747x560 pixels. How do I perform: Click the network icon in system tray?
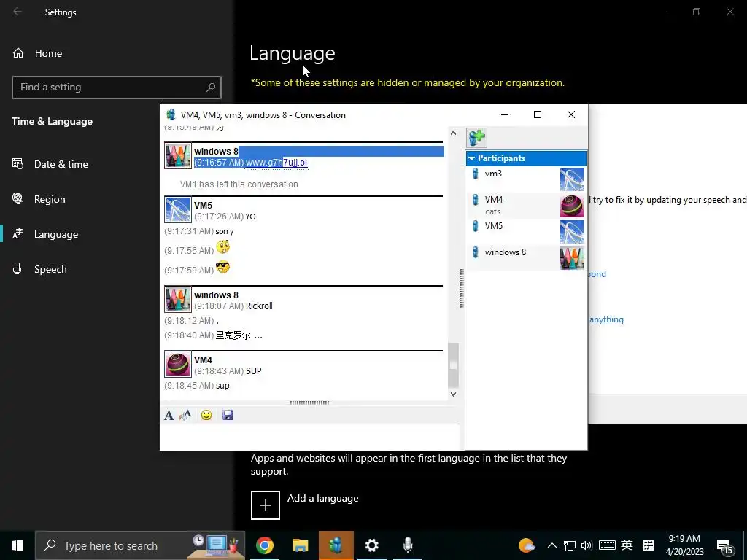569,545
